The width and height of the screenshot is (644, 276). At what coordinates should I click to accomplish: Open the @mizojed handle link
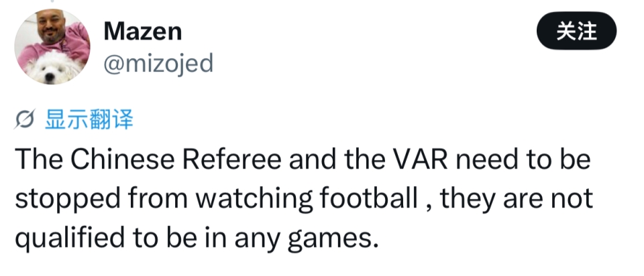[158, 63]
